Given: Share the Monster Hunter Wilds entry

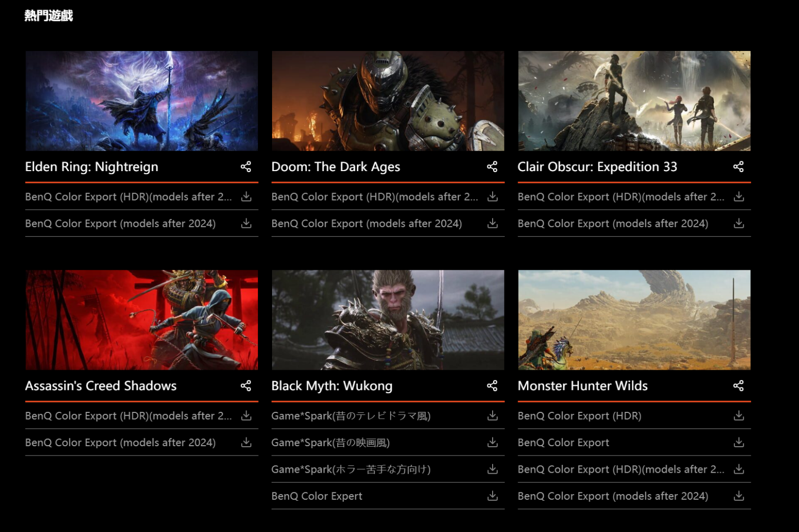Looking at the screenshot, I should click(x=738, y=385).
